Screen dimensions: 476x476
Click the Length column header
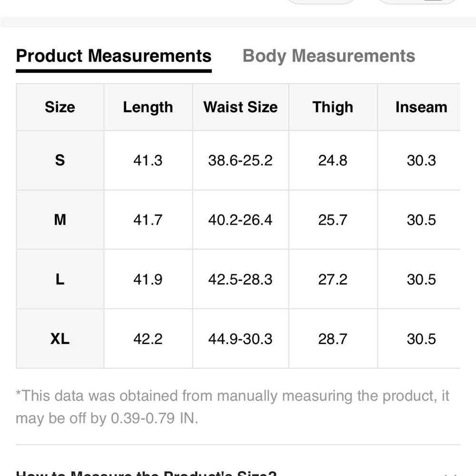(x=148, y=107)
